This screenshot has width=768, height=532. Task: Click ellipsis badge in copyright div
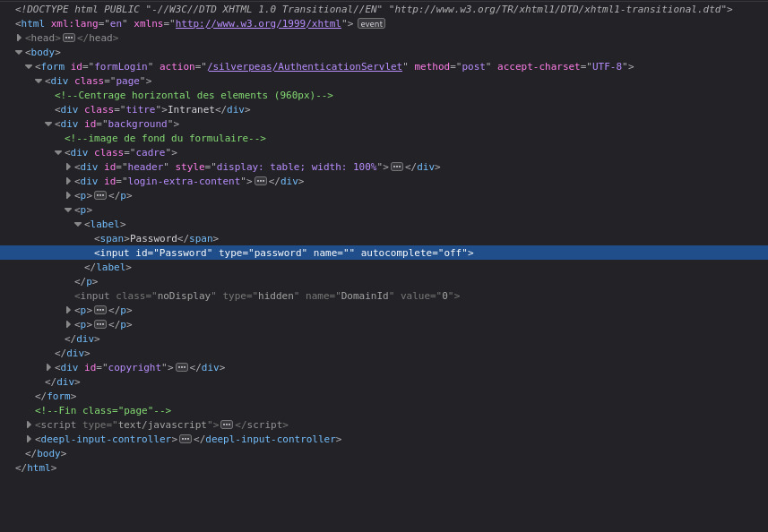(182, 367)
